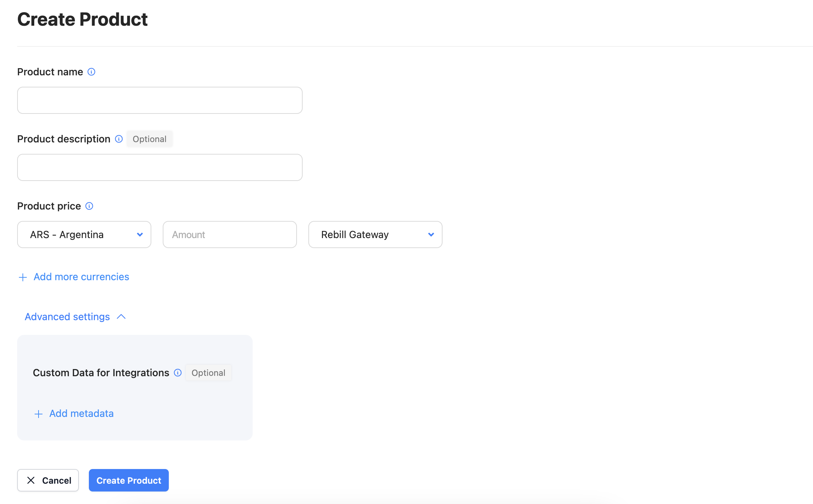This screenshot has height=504, width=813.
Task: Open the Product name info tooltip
Action: coord(91,72)
